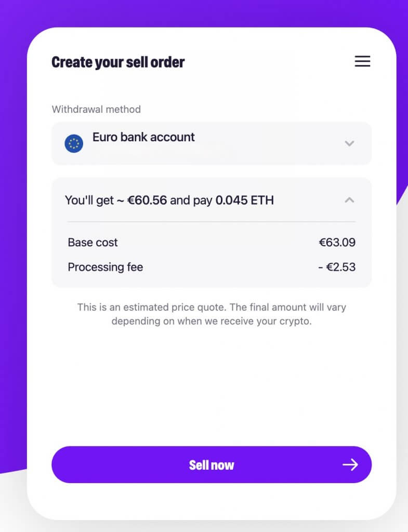
Task: Click the €63.09 base cost amount
Action: [337, 242]
